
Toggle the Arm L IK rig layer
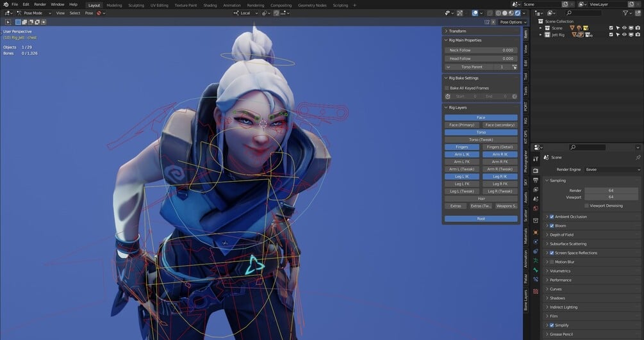pos(461,154)
